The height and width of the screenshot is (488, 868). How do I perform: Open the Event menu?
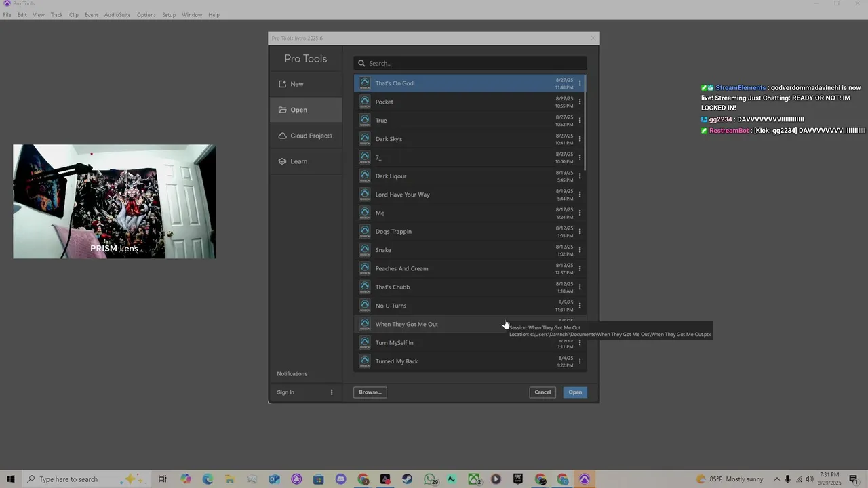pyautogui.click(x=92, y=15)
